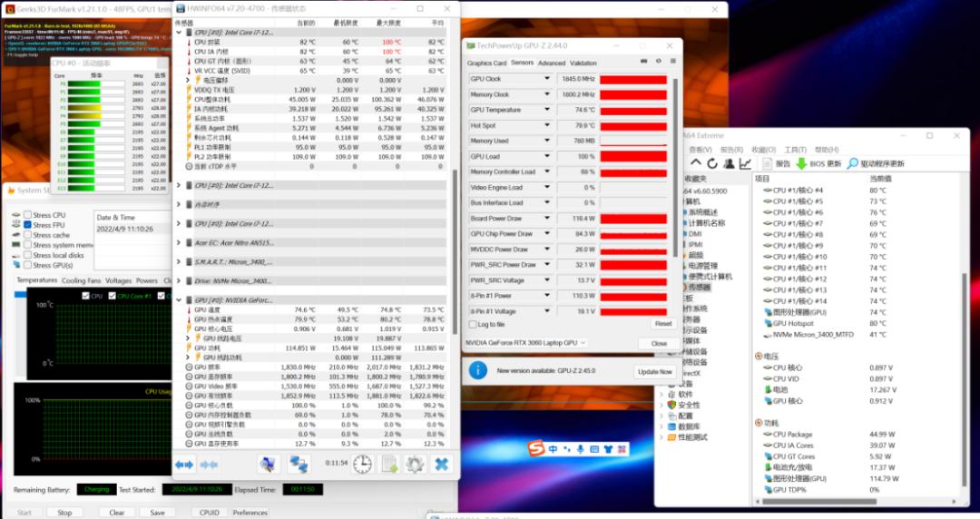Click the Preferences button in stability test
This screenshot has width=980, height=519.
[250, 513]
